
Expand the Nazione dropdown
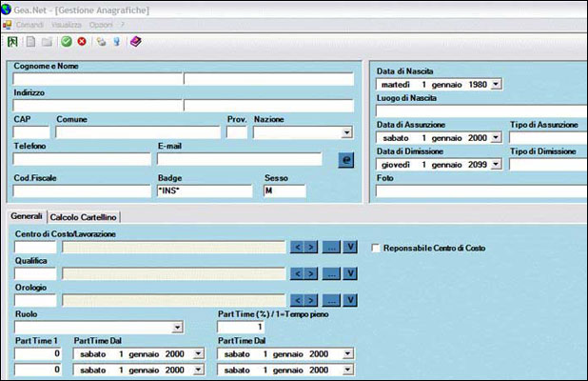coord(346,133)
